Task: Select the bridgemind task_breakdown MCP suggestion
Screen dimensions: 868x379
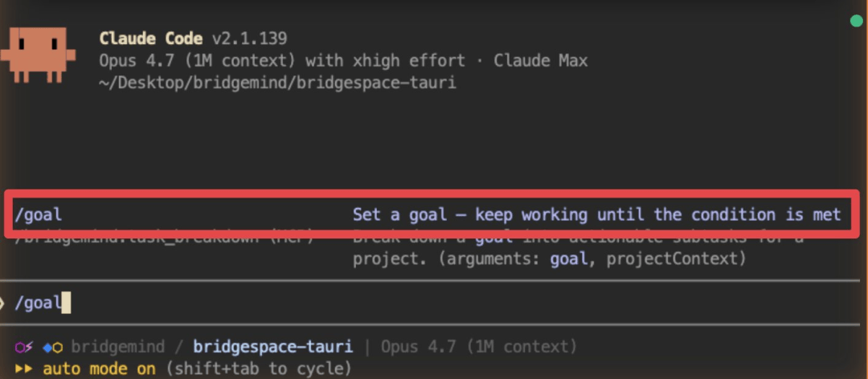Action: click(164, 238)
